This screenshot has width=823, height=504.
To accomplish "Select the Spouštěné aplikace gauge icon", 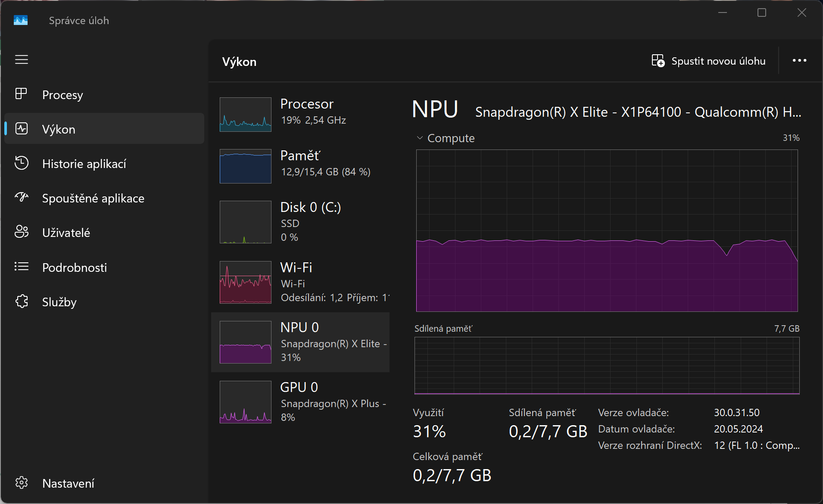I will point(21,197).
